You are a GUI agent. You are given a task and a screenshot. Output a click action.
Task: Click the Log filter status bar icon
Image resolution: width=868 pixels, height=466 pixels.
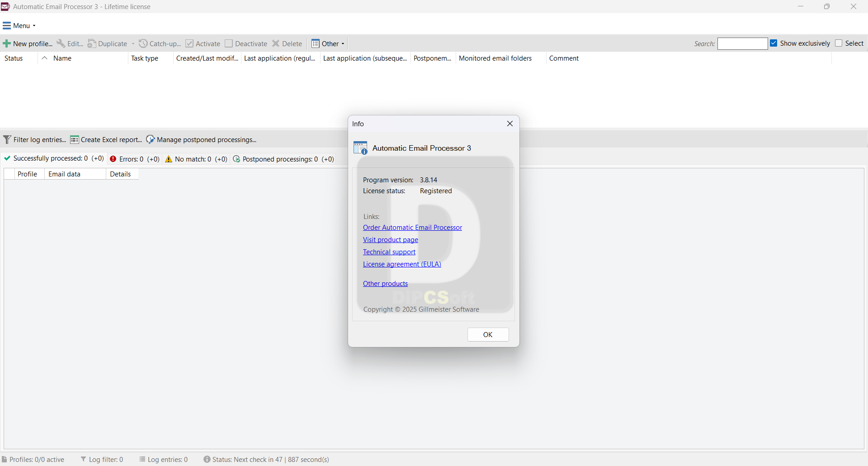pyautogui.click(x=84, y=459)
